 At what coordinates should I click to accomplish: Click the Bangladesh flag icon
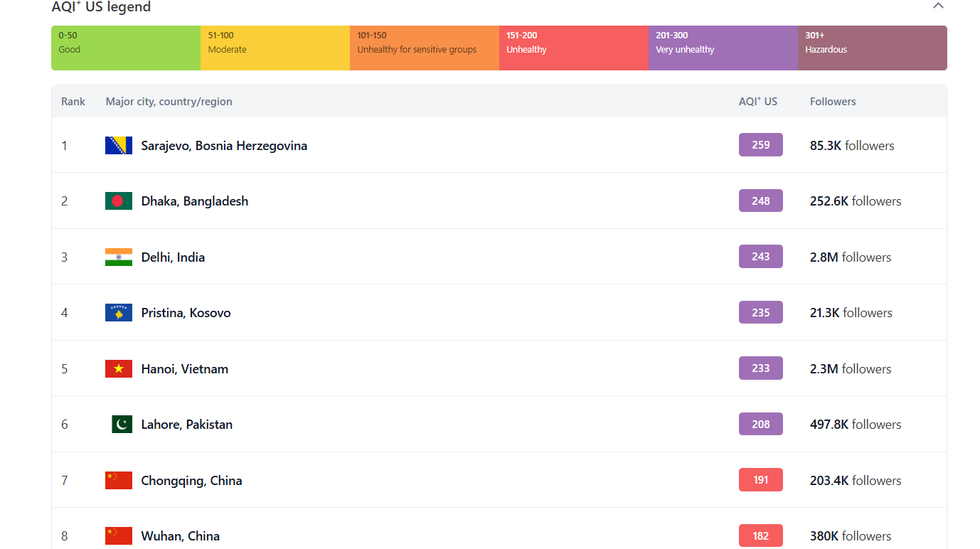tap(118, 201)
